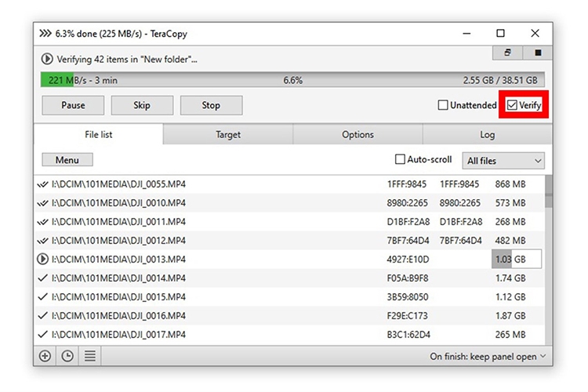The height and width of the screenshot is (392, 588).
Task: Maximize the TeraCopy window
Action: coord(500,34)
